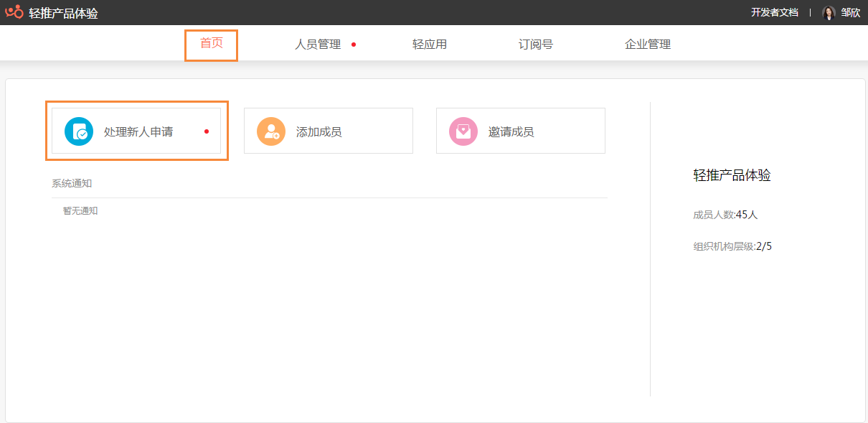Click 邹欣's profile avatar
This screenshot has height=423, width=868.
pos(830,12)
